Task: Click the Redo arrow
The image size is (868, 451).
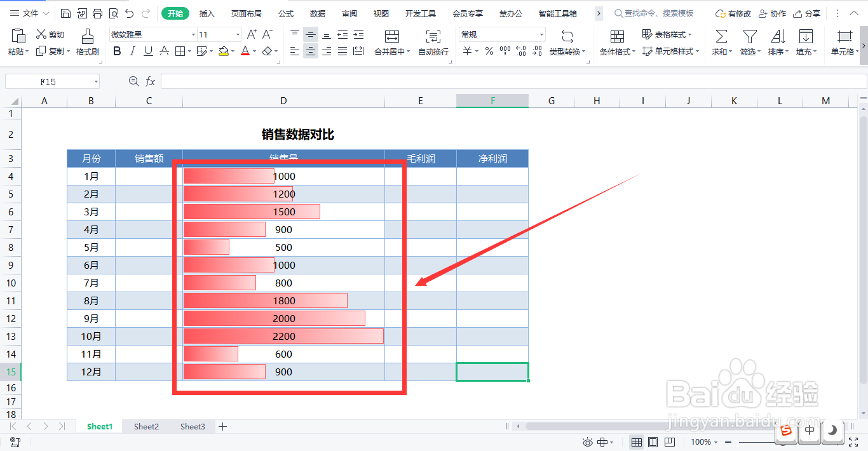Action: point(146,13)
